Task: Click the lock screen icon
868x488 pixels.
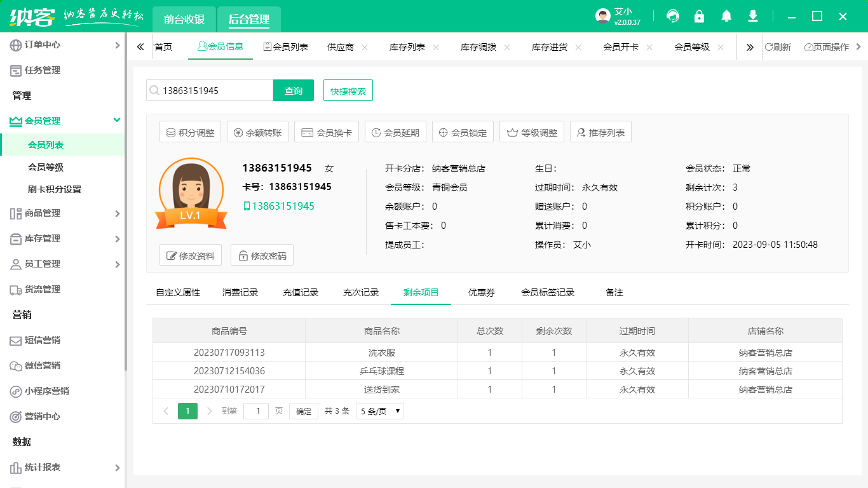Action: click(700, 17)
